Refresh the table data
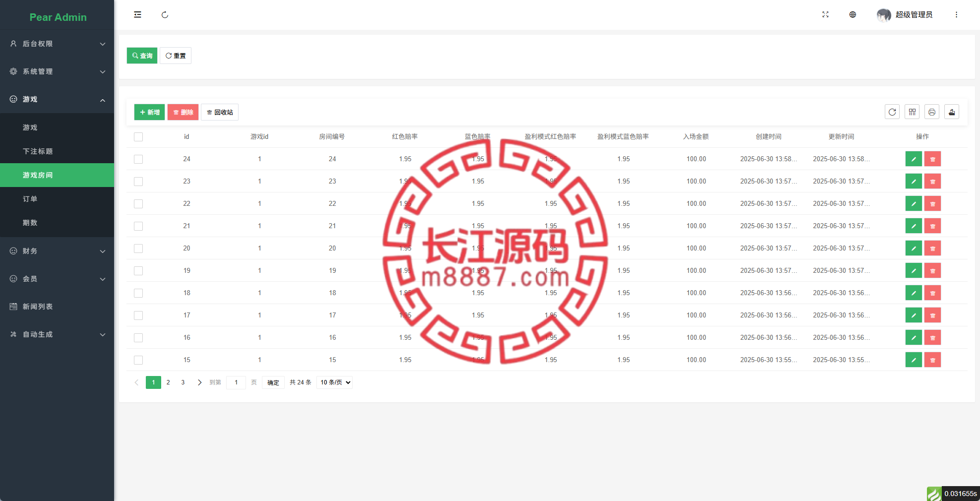This screenshot has width=980, height=501. 892,112
